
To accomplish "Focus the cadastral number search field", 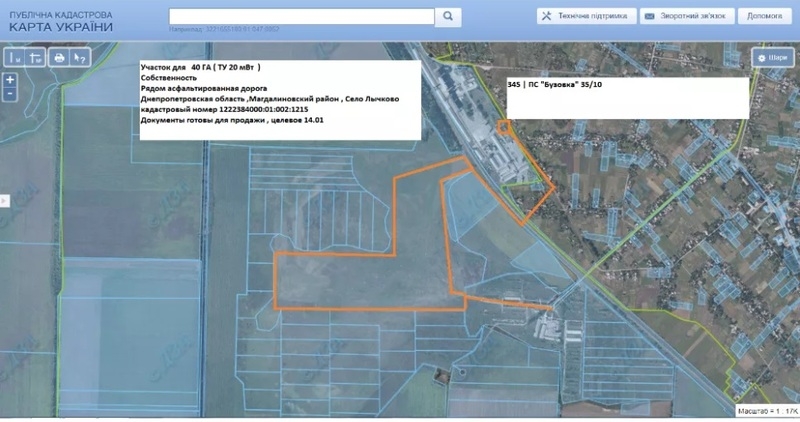I will point(302,16).
